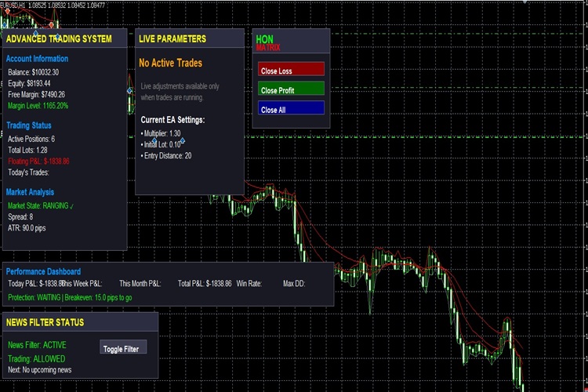The image size is (588, 392).
Task: Select the News Filter: ACTIVE status
Action: coord(37,345)
